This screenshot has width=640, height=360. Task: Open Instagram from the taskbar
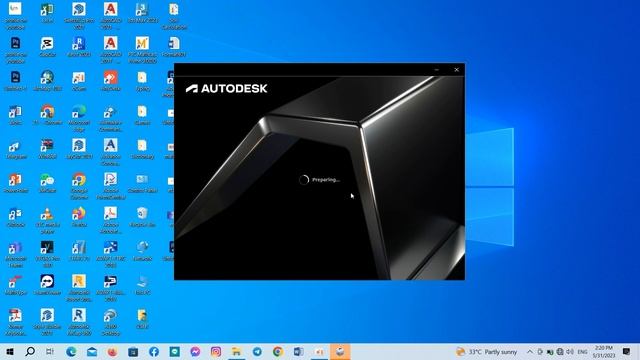tap(216, 351)
